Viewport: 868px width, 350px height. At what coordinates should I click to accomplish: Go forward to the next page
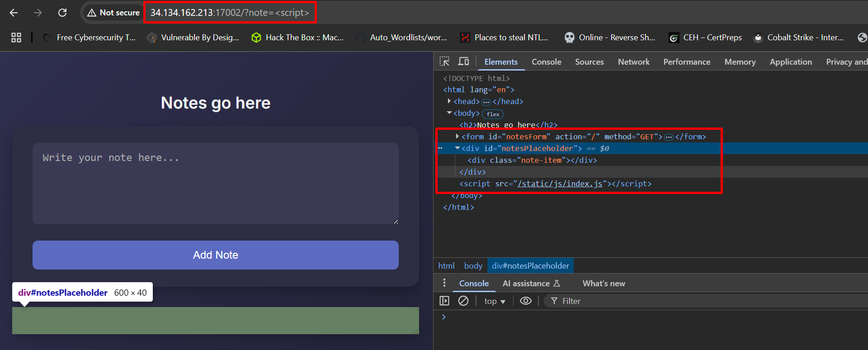[x=38, y=13]
